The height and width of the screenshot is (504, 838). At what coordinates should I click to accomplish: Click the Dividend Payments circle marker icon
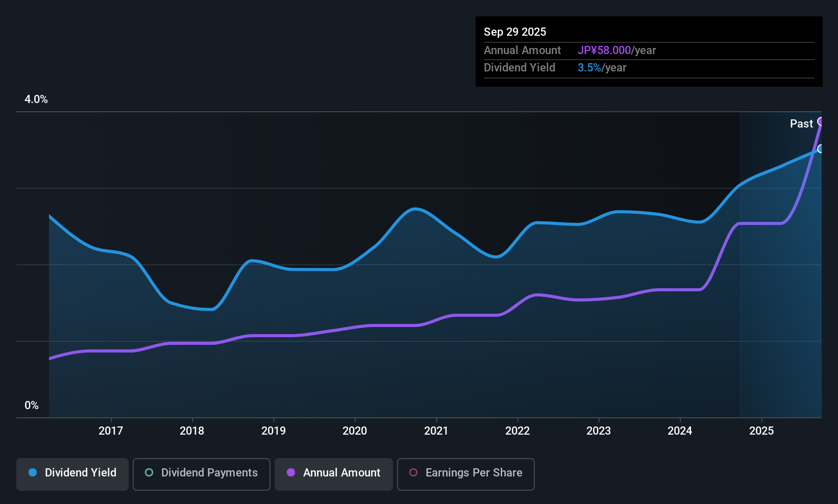(149, 473)
